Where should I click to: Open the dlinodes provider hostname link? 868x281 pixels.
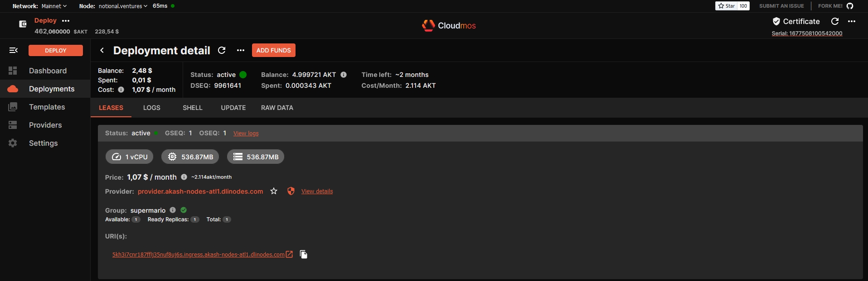coord(200,191)
